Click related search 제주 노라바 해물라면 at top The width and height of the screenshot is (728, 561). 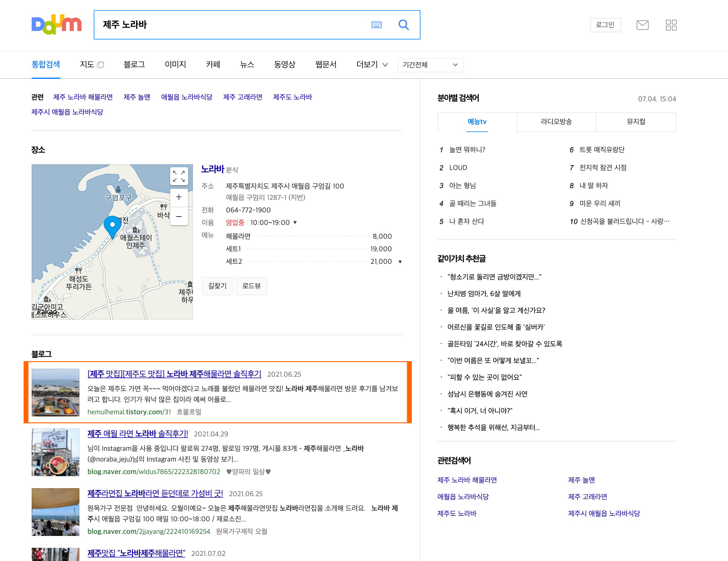click(83, 97)
